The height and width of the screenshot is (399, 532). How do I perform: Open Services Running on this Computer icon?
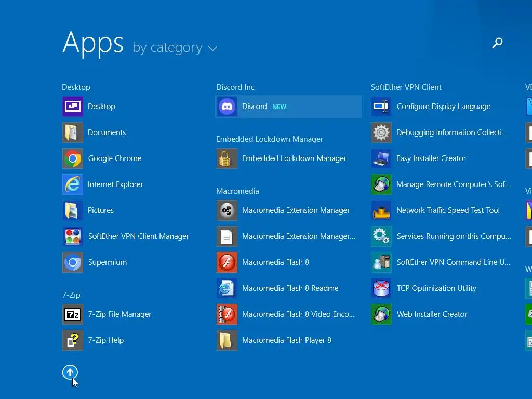[381, 236]
